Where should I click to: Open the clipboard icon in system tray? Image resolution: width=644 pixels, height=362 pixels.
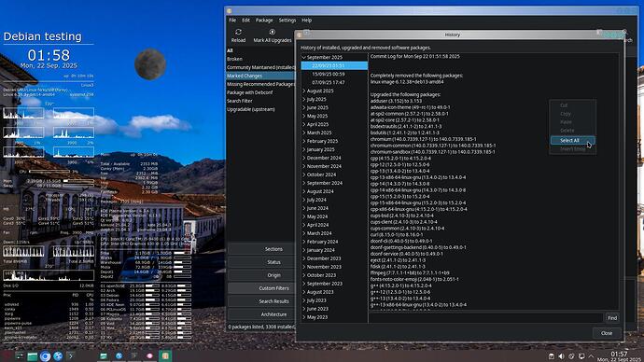click(x=552, y=356)
